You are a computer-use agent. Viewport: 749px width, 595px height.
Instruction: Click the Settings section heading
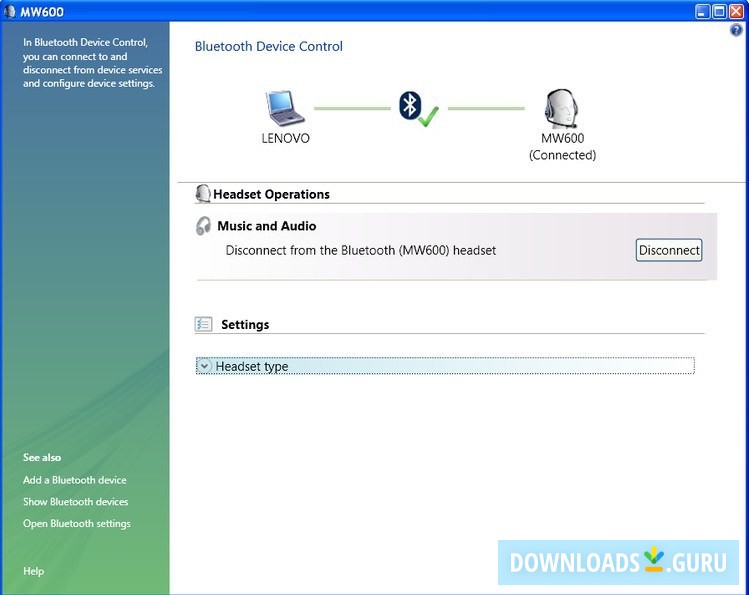coord(245,325)
